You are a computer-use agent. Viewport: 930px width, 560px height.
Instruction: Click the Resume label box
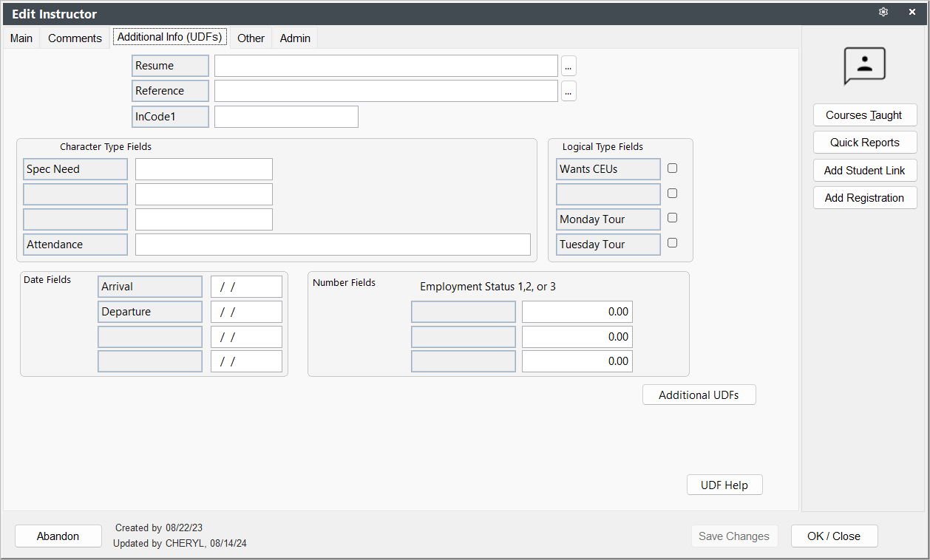click(170, 66)
